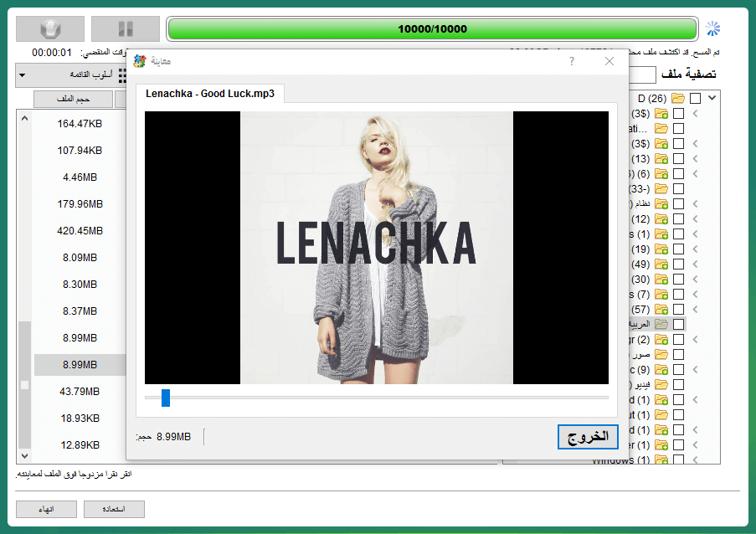The image size is (756, 534).
Task: Click the file list scroll-up arrow
Action: pos(24,118)
